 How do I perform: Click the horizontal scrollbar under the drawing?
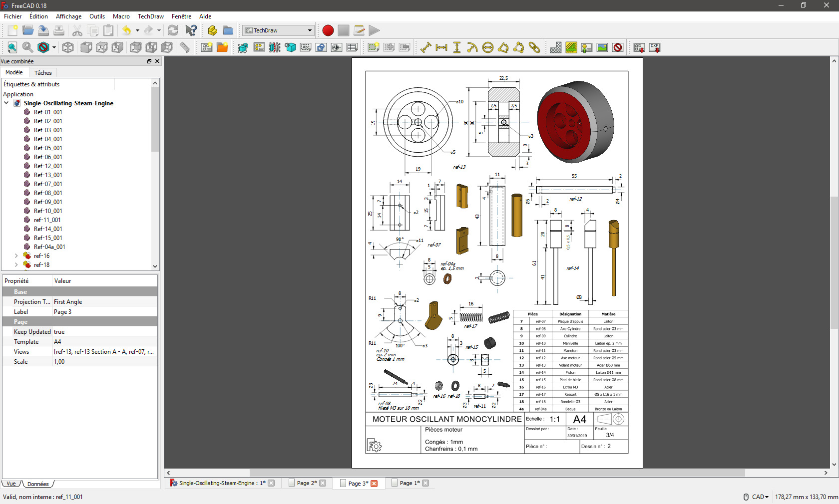(497, 473)
